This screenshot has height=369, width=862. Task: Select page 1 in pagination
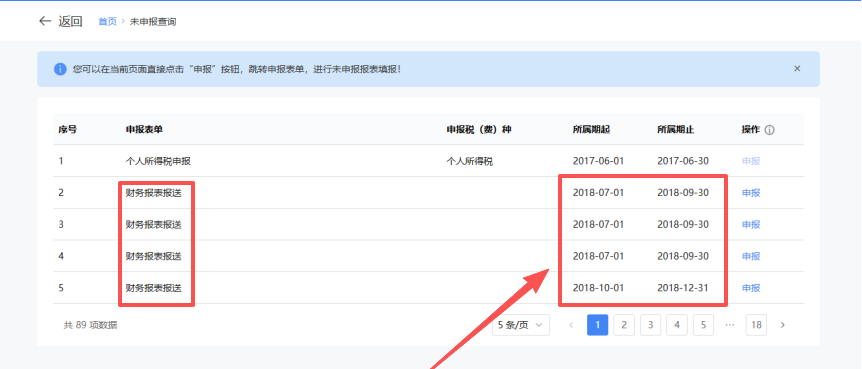tap(598, 325)
